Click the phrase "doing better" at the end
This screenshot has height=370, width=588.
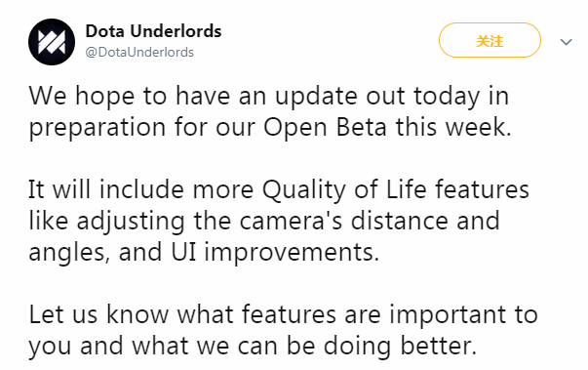pyautogui.click(x=400, y=346)
